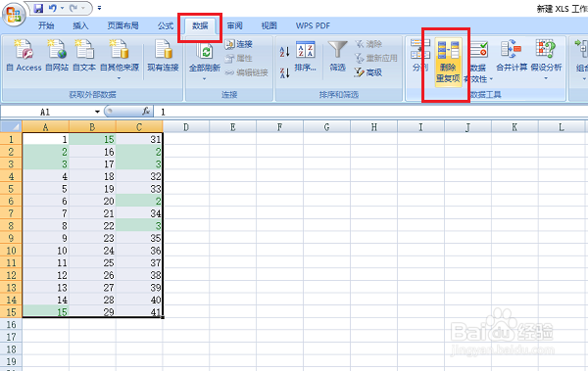This screenshot has height=371, width=588.
Task: Open the 视图 tab
Action: 269,25
